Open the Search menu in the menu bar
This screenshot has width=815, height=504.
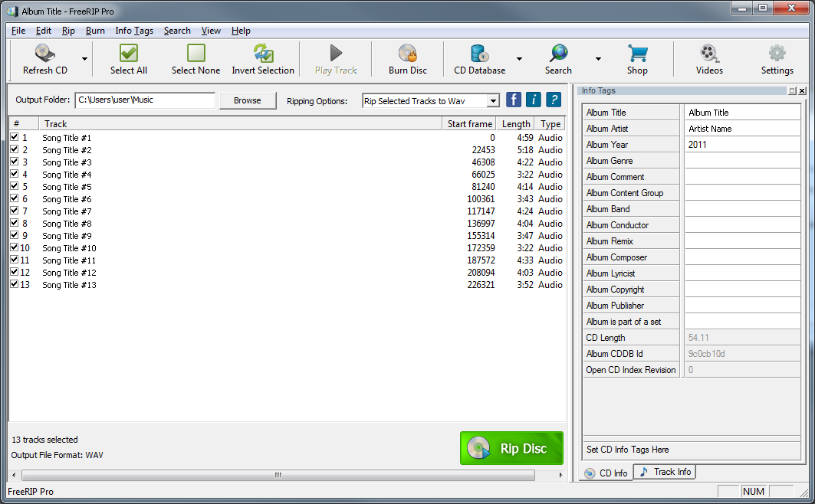click(x=177, y=31)
